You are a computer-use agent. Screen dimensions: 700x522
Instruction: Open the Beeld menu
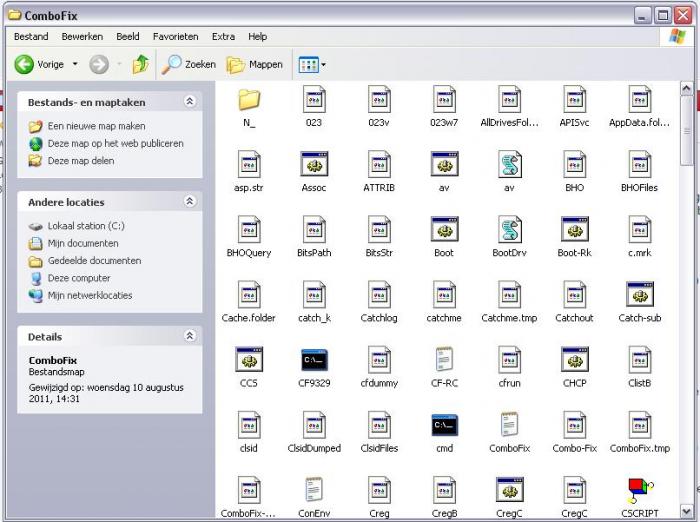click(x=128, y=37)
